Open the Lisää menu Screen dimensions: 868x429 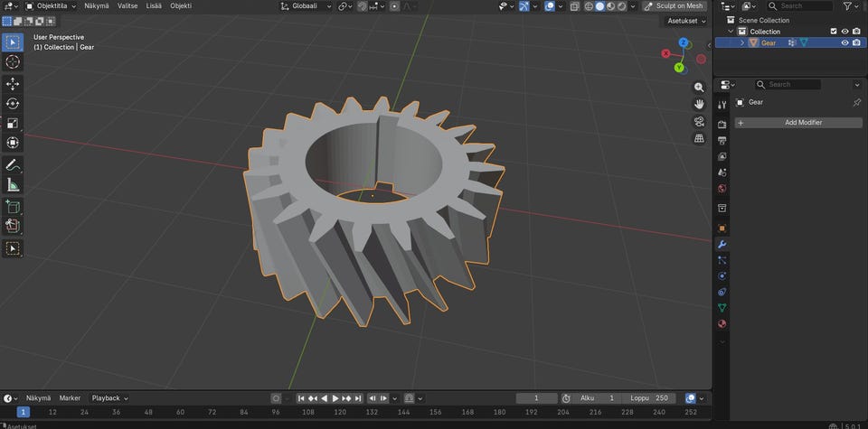point(154,6)
